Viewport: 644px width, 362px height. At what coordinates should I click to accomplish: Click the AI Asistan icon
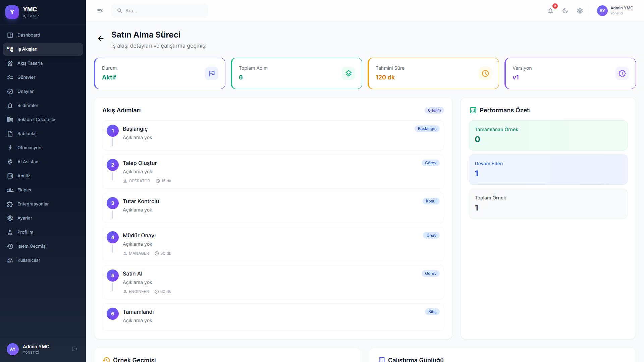click(x=10, y=162)
